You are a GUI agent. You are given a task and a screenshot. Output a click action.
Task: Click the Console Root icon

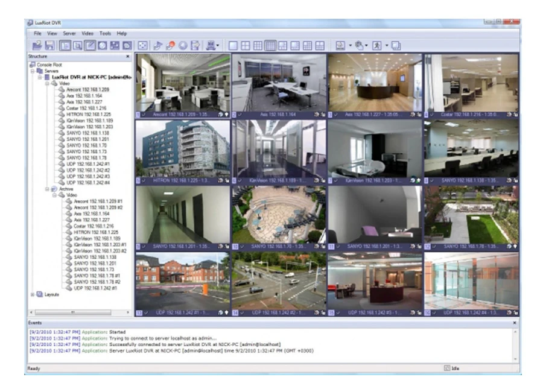33,65
